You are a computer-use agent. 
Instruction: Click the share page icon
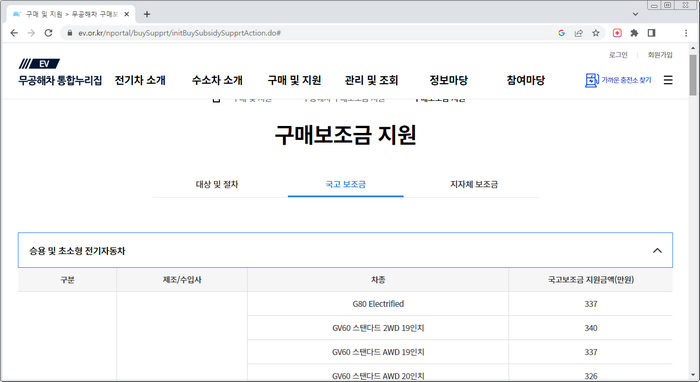coord(579,33)
